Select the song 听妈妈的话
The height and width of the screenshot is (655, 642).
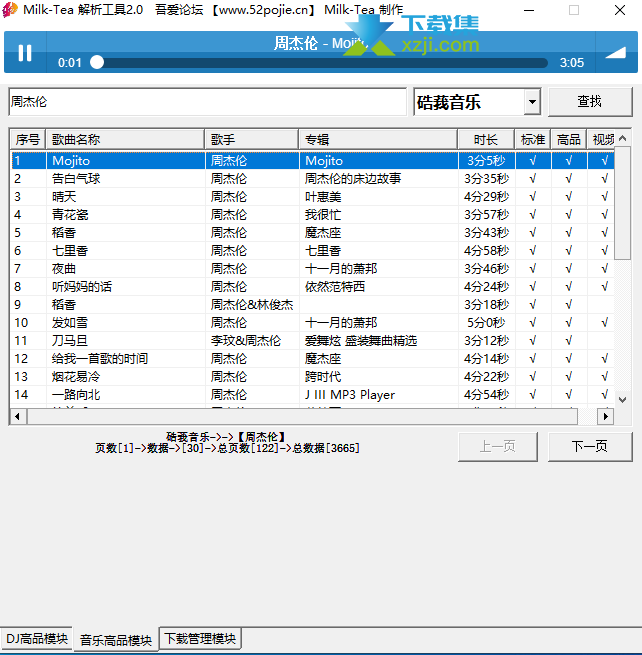coord(82,287)
